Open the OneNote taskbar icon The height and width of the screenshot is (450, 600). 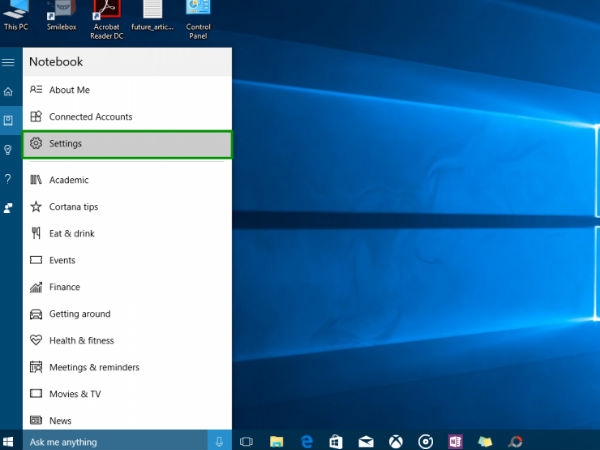click(455, 442)
